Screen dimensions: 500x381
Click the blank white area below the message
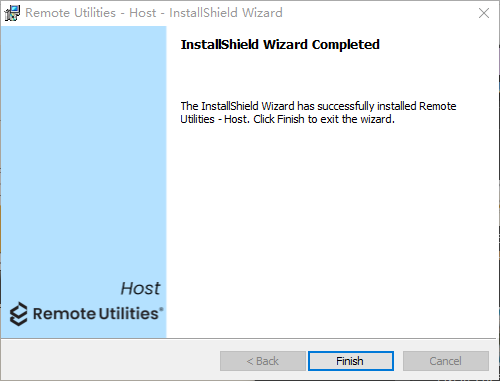click(332, 230)
